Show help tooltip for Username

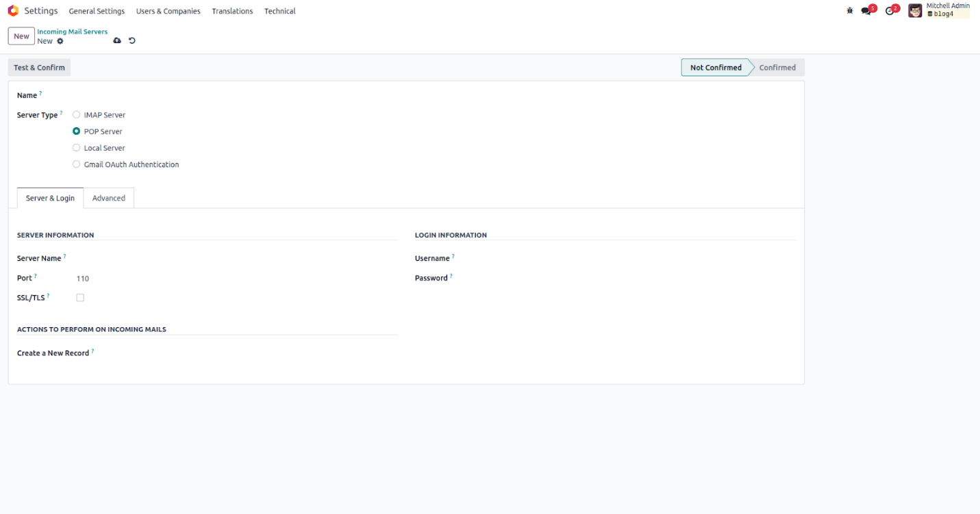coord(453,256)
